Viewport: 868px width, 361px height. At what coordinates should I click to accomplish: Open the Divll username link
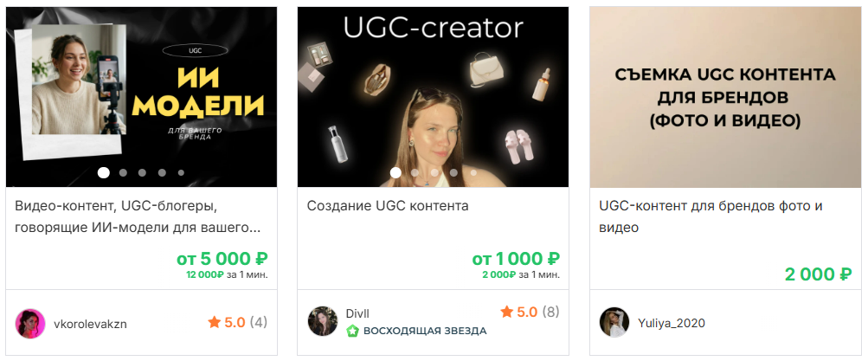coord(357,313)
